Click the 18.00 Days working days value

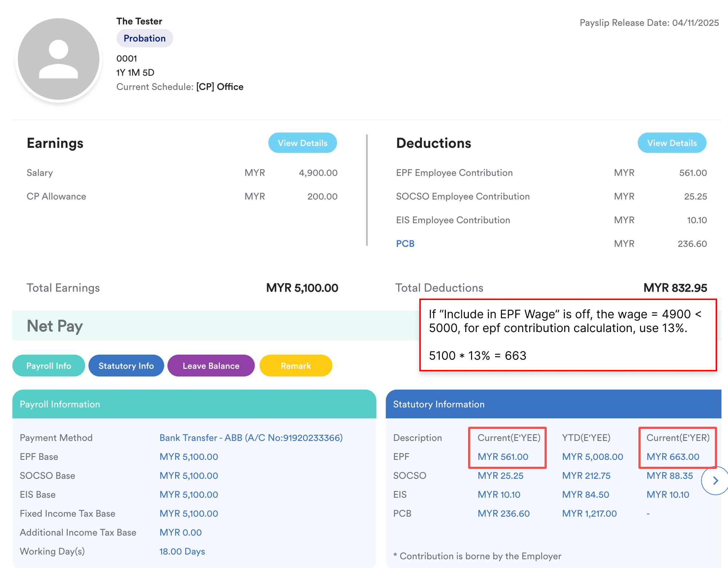pos(182,551)
